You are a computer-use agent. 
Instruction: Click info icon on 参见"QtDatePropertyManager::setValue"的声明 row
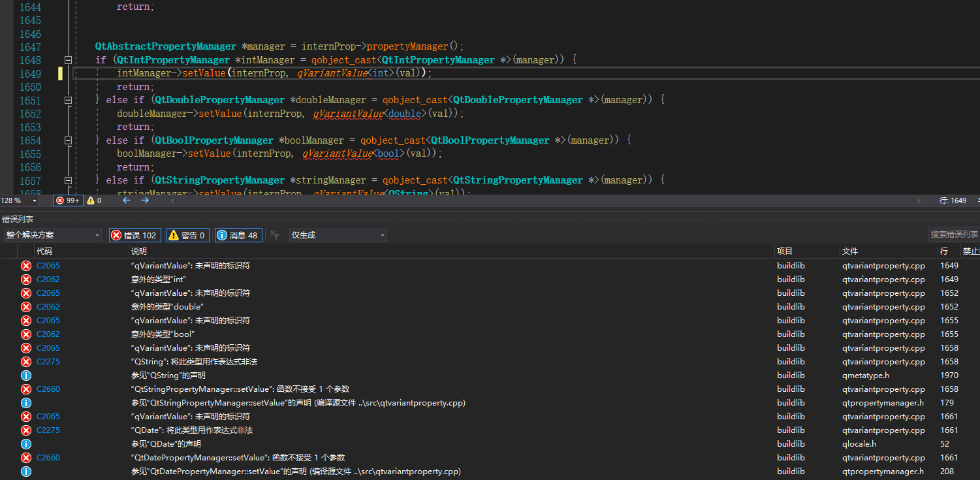(x=26, y=472)
